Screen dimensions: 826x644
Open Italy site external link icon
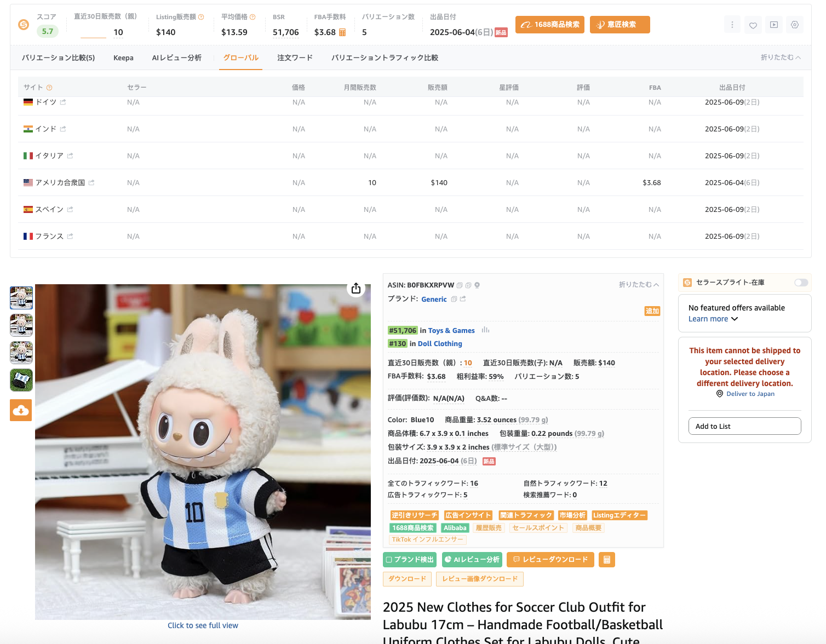(70, 156)
